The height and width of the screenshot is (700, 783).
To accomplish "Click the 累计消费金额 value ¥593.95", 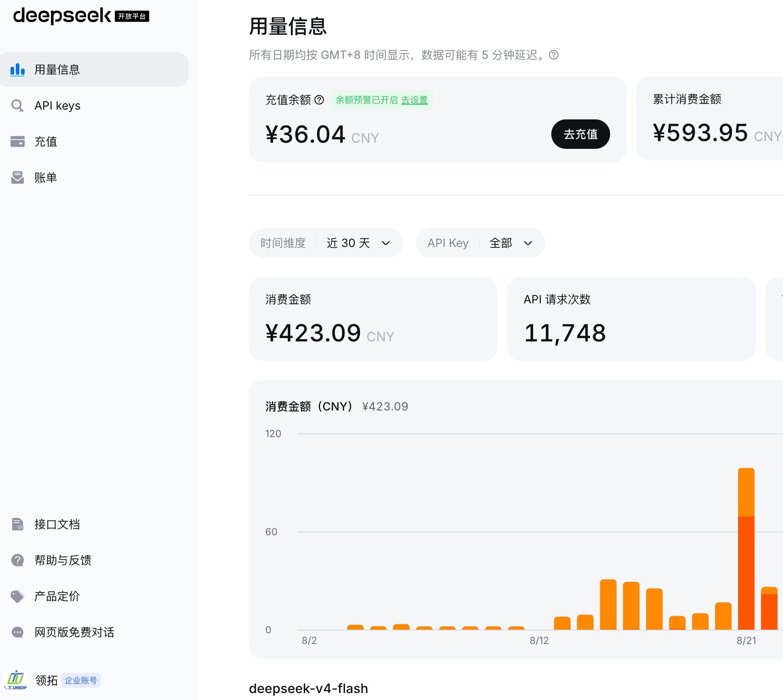I will click(x=700, y=133).
